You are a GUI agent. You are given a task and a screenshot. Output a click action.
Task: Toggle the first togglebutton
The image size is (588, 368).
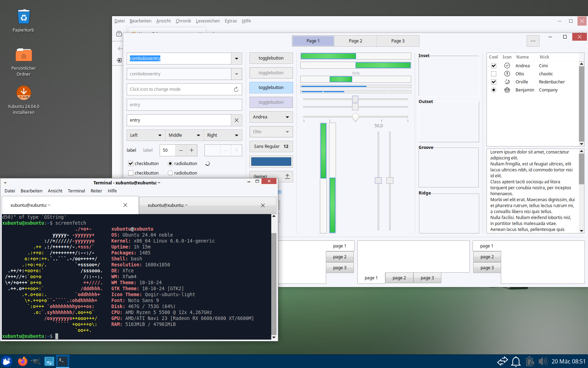(x=271, y=58)
